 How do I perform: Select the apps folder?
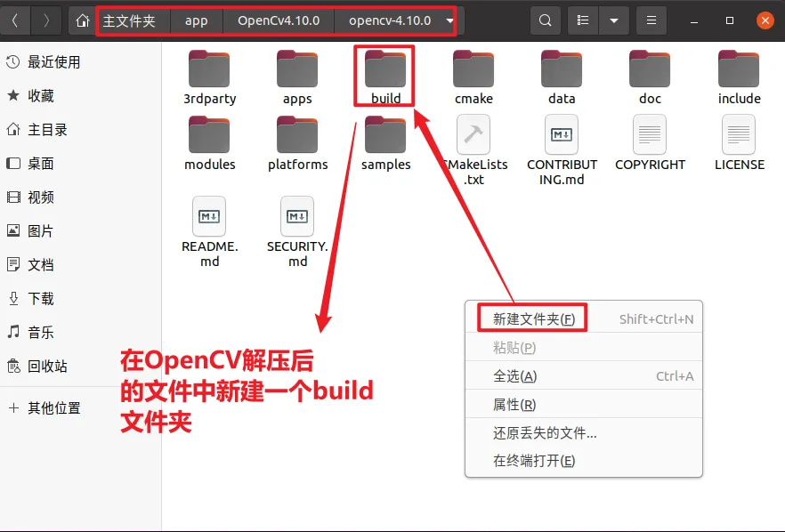click(297, 77)
